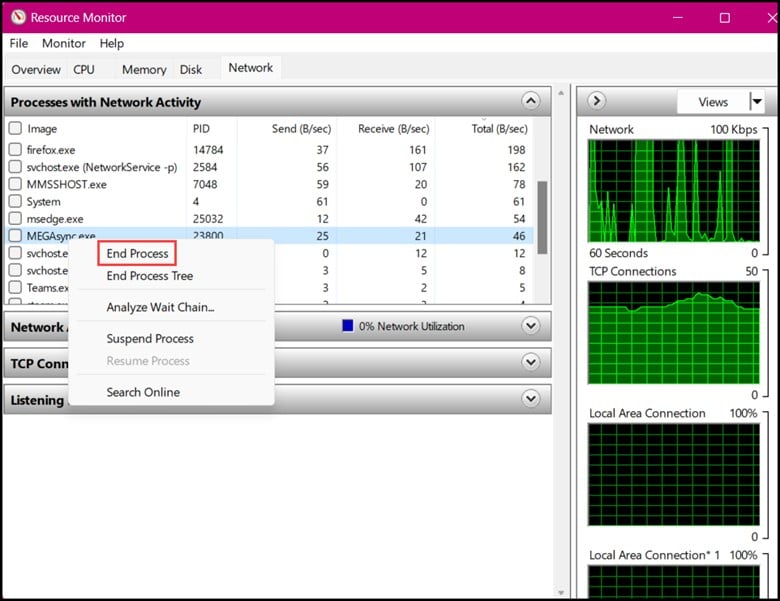Sort by Send (B/sec) column header

tap(301, 128)
